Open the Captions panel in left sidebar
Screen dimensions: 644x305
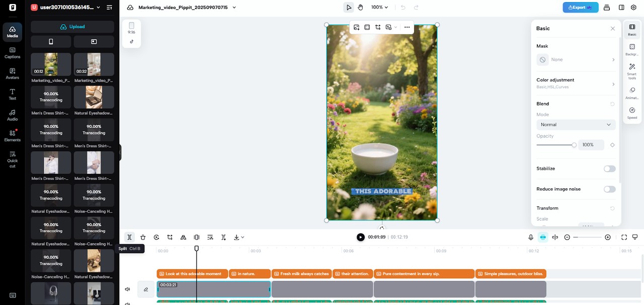(12, 52)
